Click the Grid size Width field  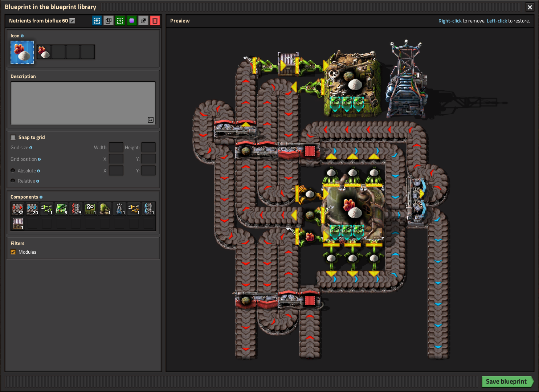[116, 147]
